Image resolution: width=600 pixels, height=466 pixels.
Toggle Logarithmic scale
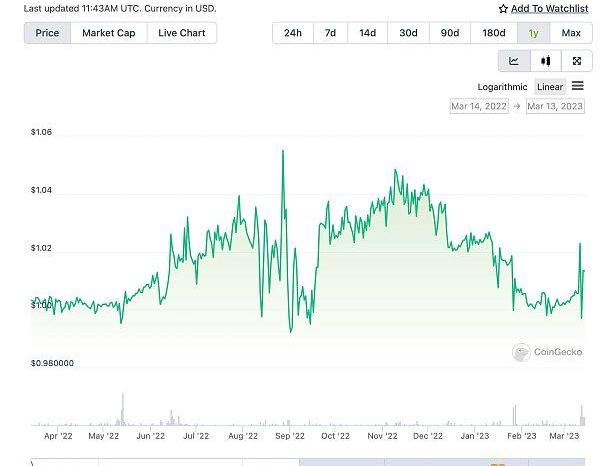pyautogui.click(x=502, y=87)
